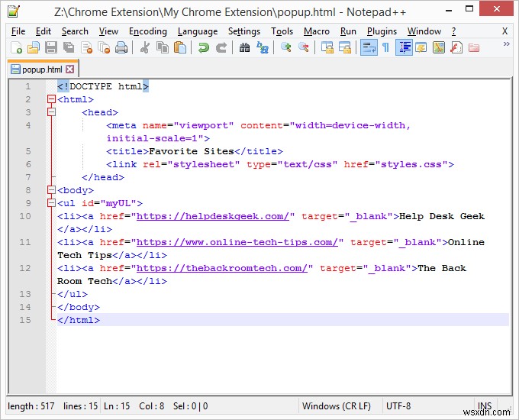Open Document Map icon

point(439,47)
